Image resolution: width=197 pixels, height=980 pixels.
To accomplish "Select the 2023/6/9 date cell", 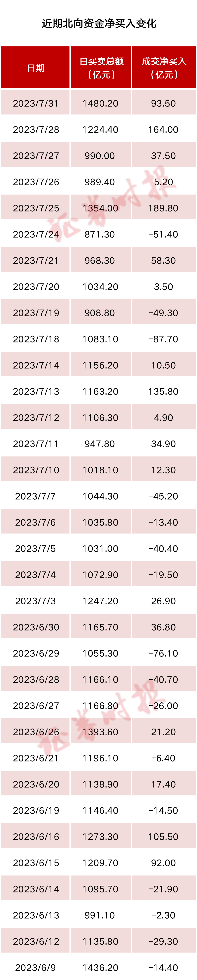I will coord(35,968).
